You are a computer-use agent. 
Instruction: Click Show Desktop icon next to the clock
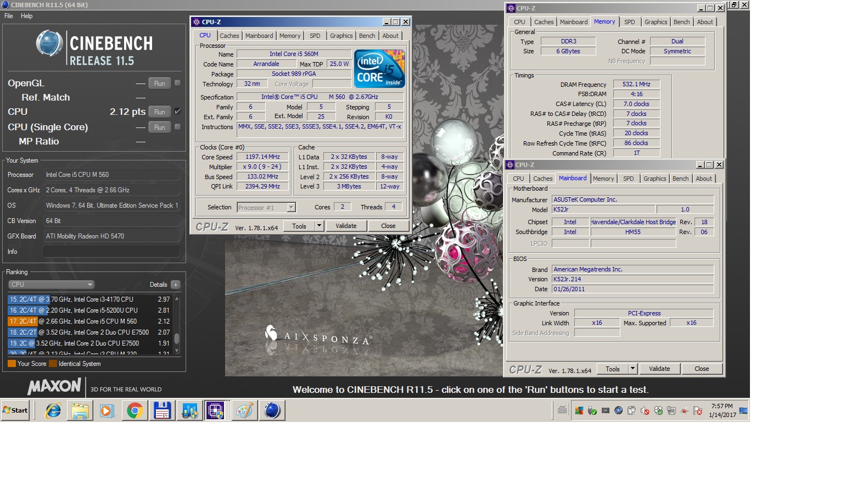(x=743, y=410)
